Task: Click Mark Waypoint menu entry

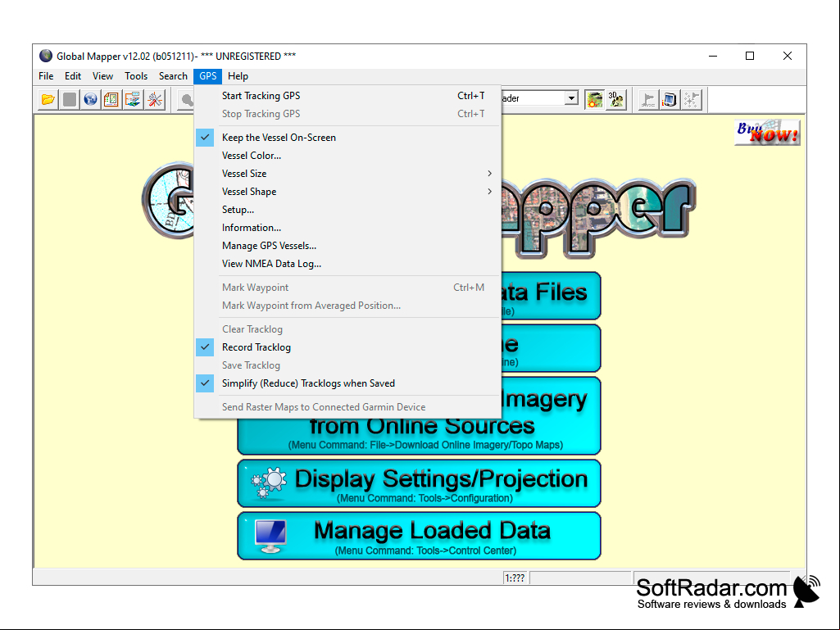Action: pos(347,288)
